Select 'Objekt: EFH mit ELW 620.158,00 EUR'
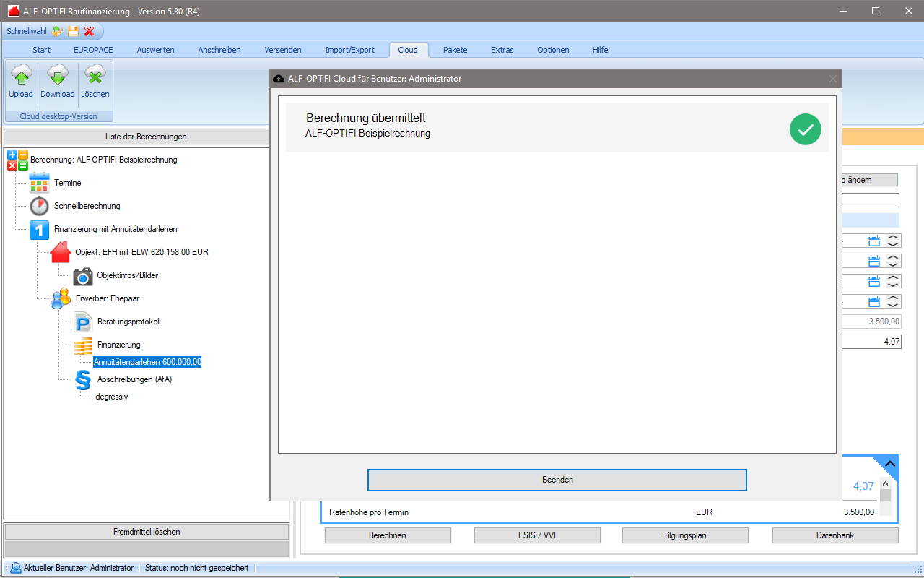 click(142, 252)
